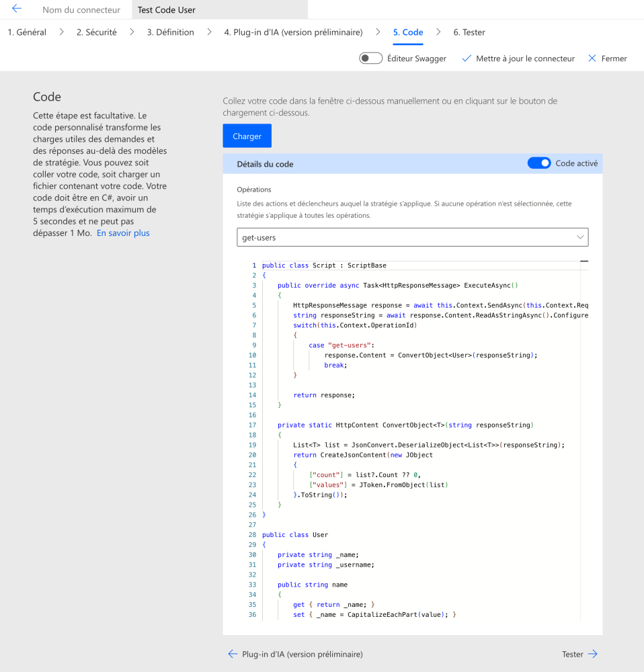The image size is (644, 672).
Task: Click line 28 'public class User'
Action: pyautogui.click(x=295, y=535)
